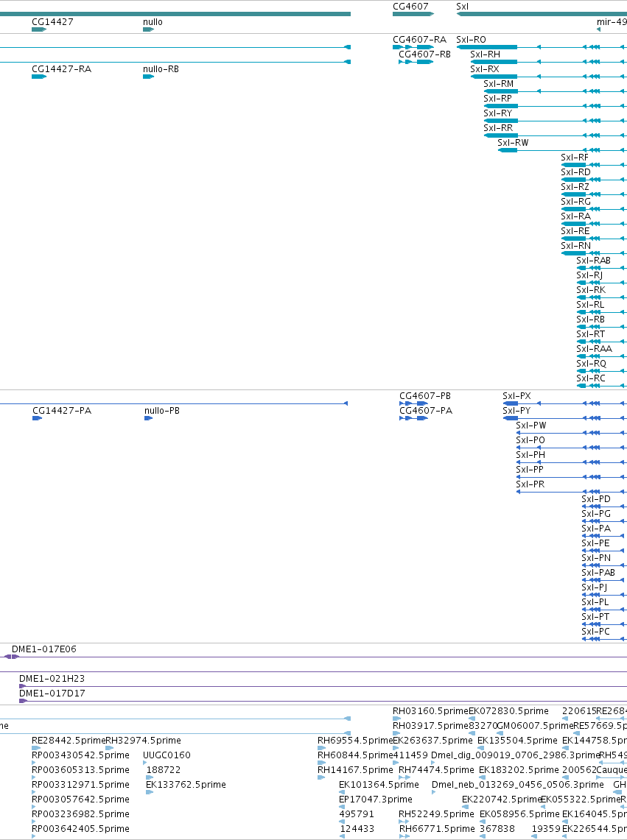Click protein Sxl-PR label

(x=530, y=484)
